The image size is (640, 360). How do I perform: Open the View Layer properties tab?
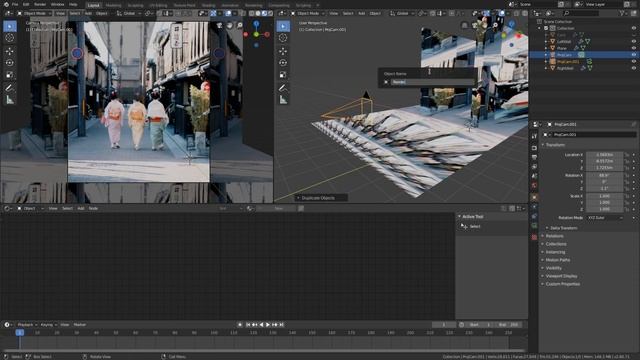534,167
